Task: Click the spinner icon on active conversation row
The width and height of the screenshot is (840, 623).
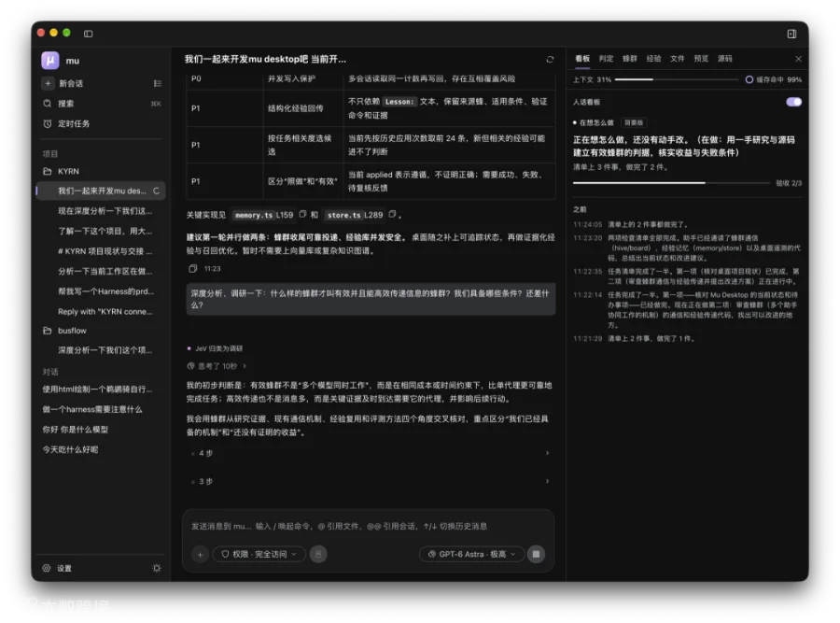Action: pyautogui.click(x=157, y=191)
